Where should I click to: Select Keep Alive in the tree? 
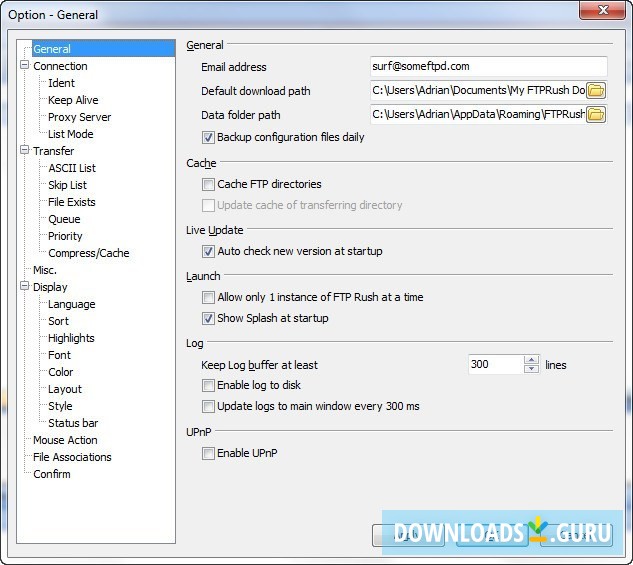[73, 100]
